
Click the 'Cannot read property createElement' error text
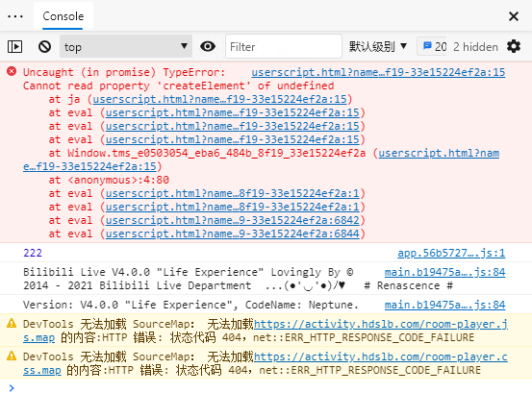(179, 86)
